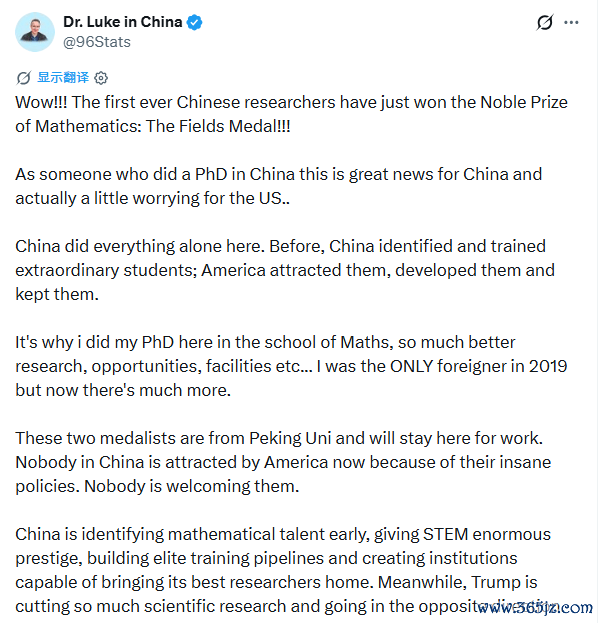This screenshot has height=623, width=600.
Task: Click "The Fields Medal!!!" text
Action: click(218, 126)
